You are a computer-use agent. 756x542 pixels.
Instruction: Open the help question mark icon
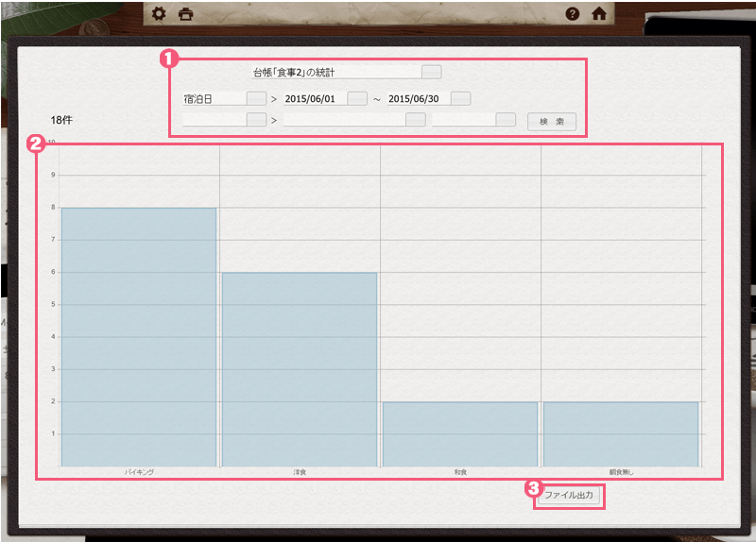click(572, 14)
